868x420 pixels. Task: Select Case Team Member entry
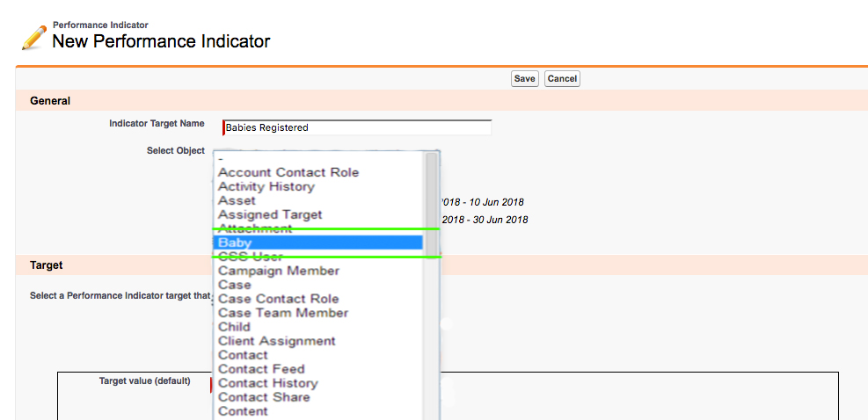click(x=283, y=313)
